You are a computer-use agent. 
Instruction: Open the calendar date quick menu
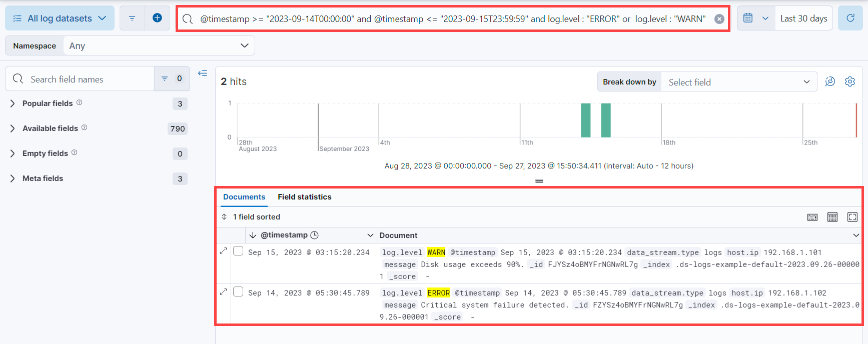(755, 18)
